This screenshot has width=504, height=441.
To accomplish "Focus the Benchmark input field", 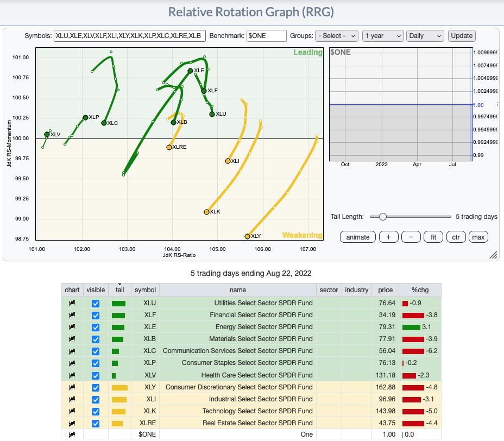I will 267,36.
